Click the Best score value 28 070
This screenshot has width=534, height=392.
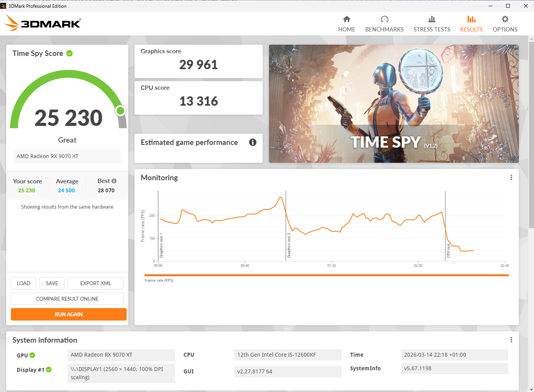click(106, 190)
